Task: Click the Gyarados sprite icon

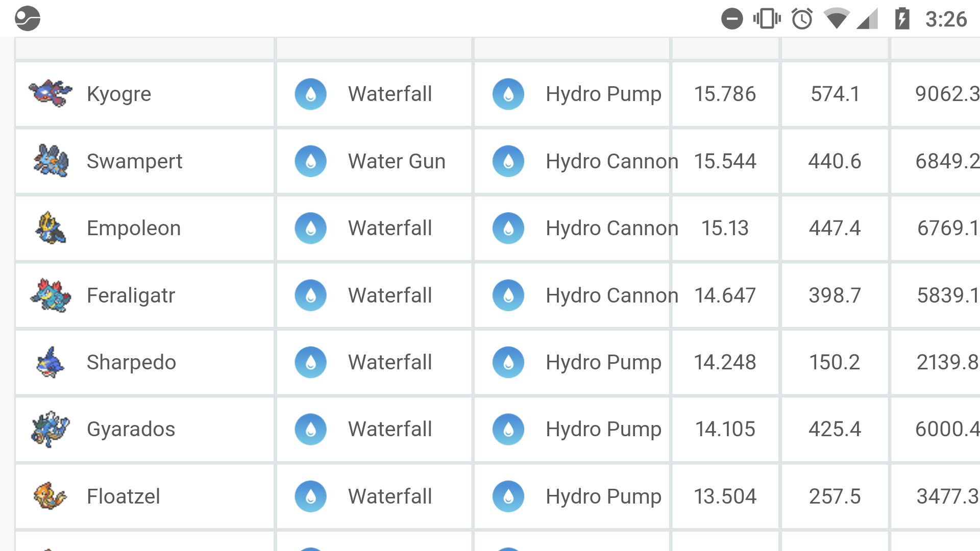Action: pyautogui.click(x=50, y=429)
